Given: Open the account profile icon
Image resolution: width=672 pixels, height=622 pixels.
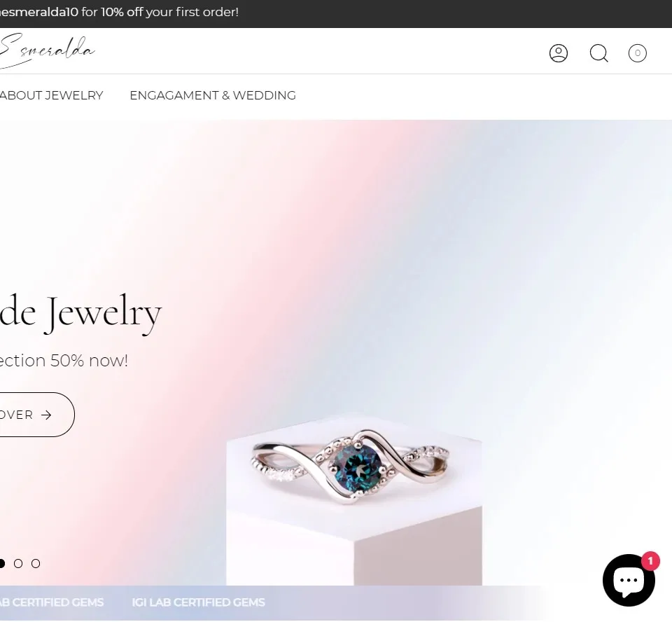Looking at the screenshot, I should pos(558,53).
